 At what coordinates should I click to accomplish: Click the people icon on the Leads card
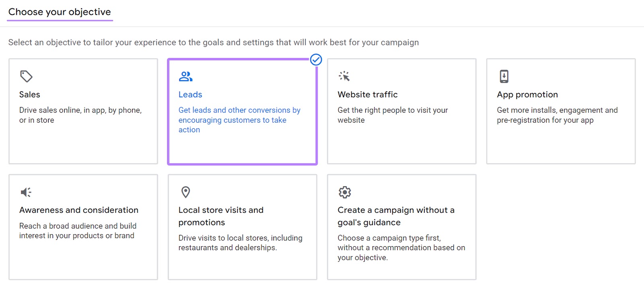(185, 76)
